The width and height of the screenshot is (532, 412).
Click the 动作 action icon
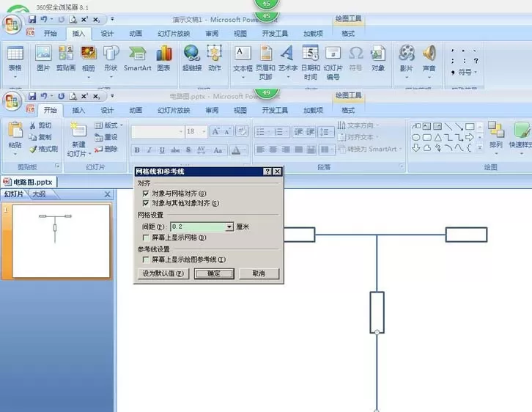[215, 58]
